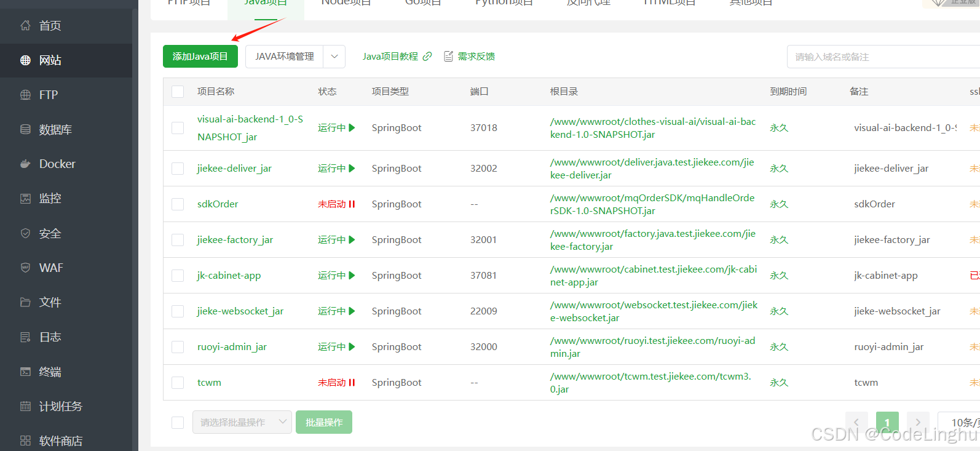Viewport: 980px width, 451px height.
Task: Click the 数据库 database icon
Action: pos(25,129)
